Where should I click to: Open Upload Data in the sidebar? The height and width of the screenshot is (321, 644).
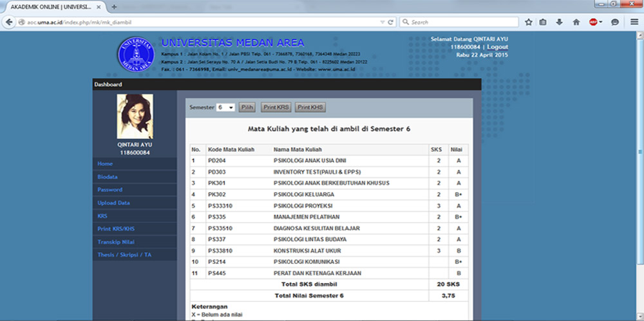pos(113,203)
